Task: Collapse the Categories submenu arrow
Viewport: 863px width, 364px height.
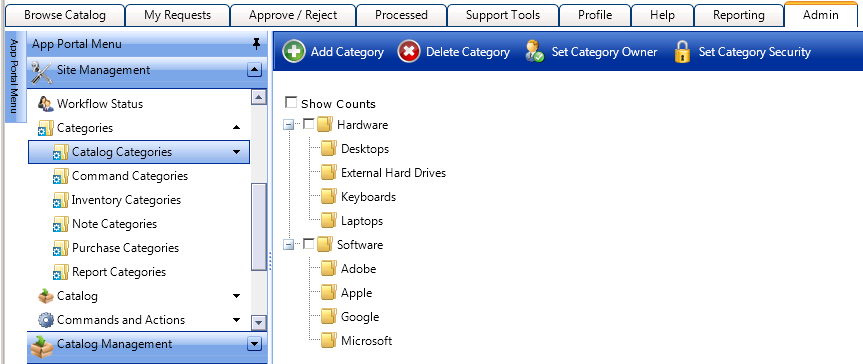Action: [x=237, y=128]
